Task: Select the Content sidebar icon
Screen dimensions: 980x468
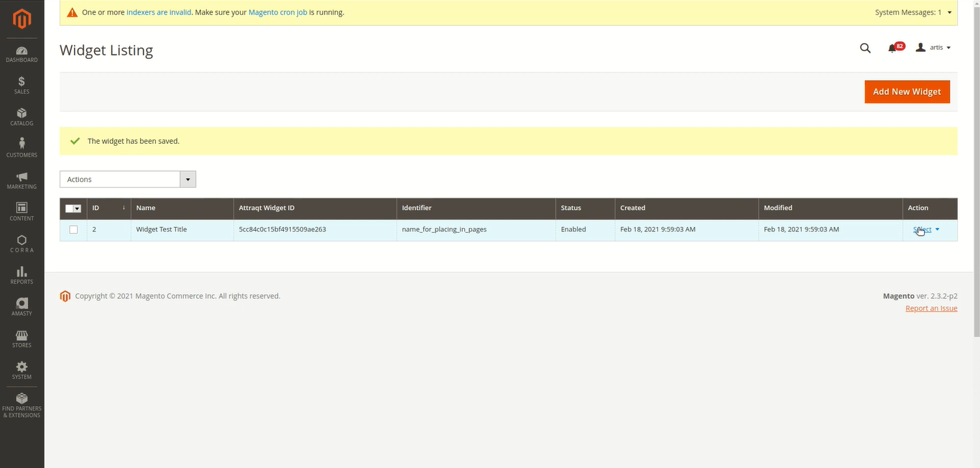Action: (21, 211)
